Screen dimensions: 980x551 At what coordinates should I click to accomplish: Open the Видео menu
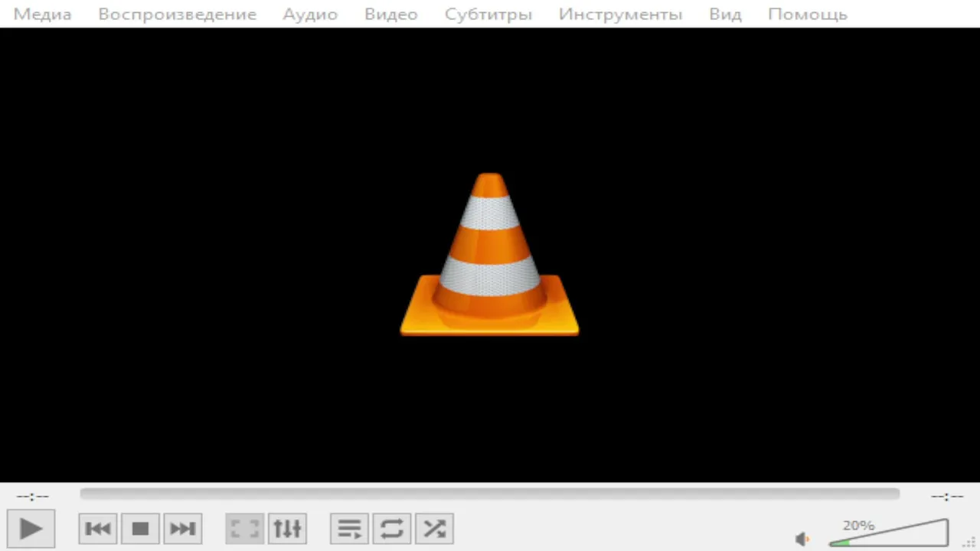[x=391, y=14]
